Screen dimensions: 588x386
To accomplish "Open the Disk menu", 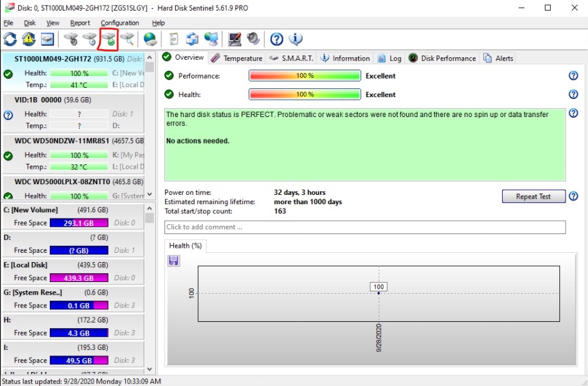I will coord(30,23).
